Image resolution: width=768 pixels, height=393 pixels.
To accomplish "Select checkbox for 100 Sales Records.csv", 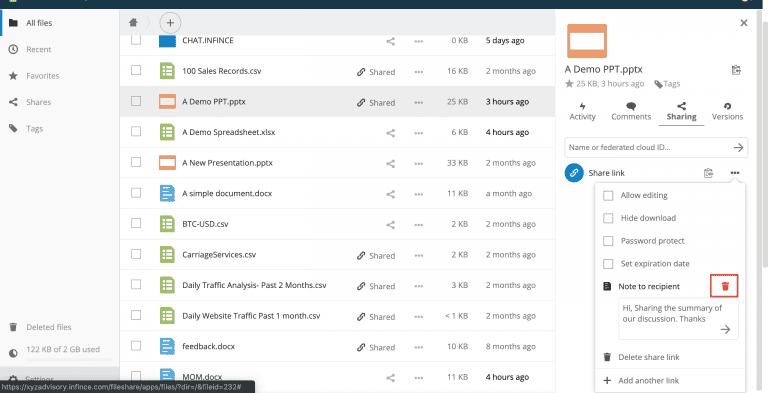I will 136,71.
